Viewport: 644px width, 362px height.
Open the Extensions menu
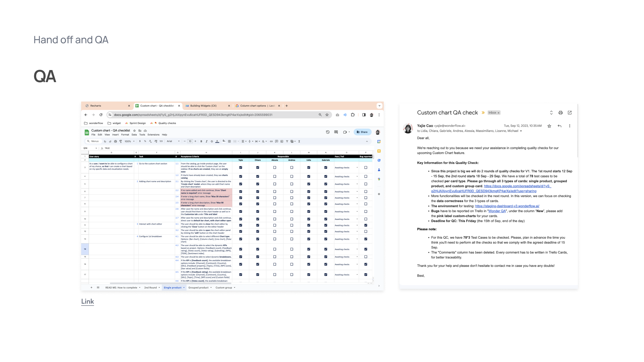[153, 135]
